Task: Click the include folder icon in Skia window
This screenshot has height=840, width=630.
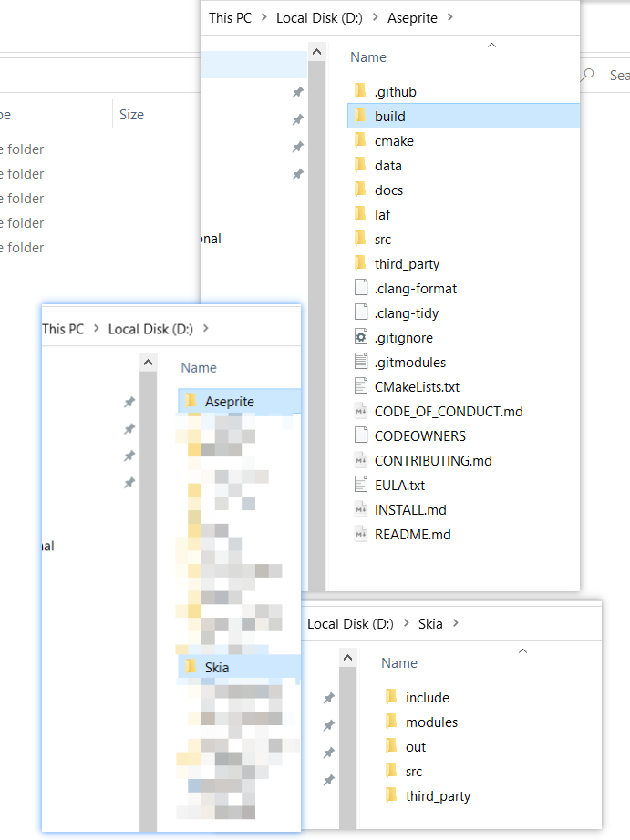Action: click(391, 697)
